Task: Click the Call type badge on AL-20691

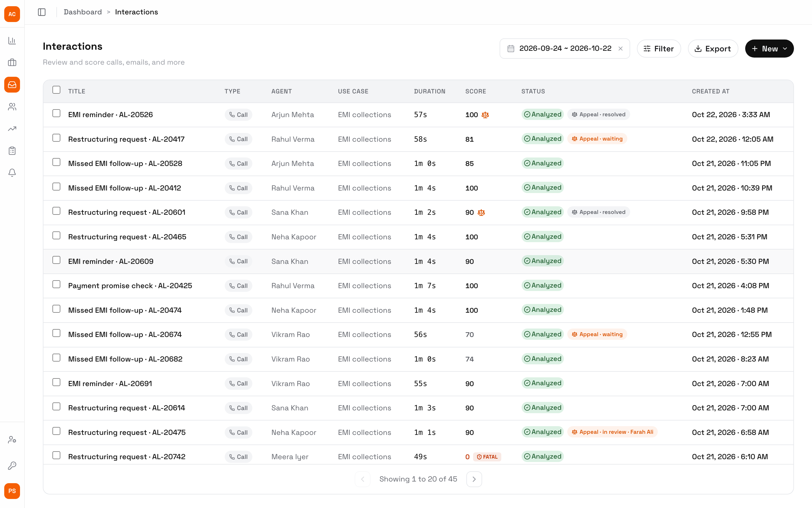Action: (x=238, y=384)
